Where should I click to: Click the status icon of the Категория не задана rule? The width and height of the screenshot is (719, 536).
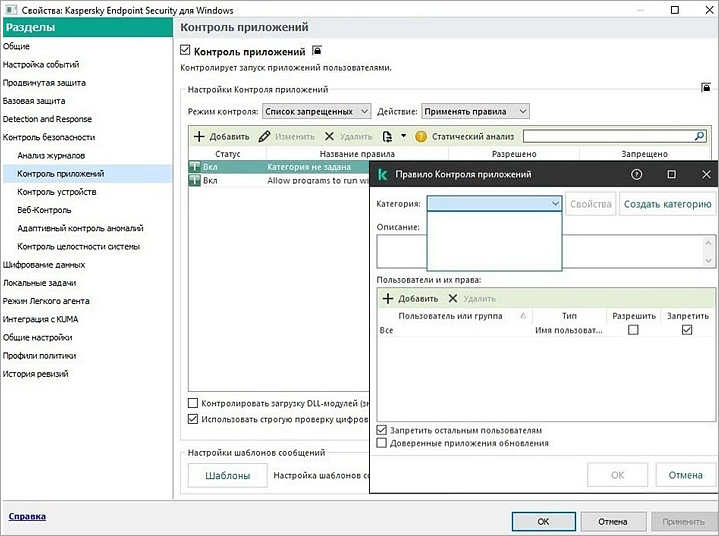point(195,167)
